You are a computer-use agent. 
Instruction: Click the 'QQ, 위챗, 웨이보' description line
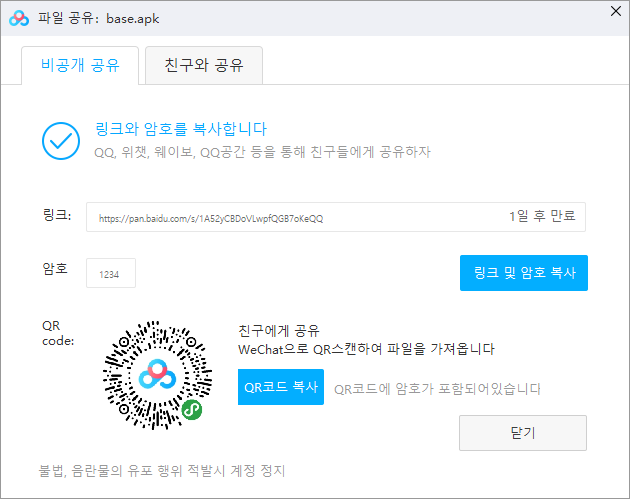pyautogui.click(x=262, y=152)
